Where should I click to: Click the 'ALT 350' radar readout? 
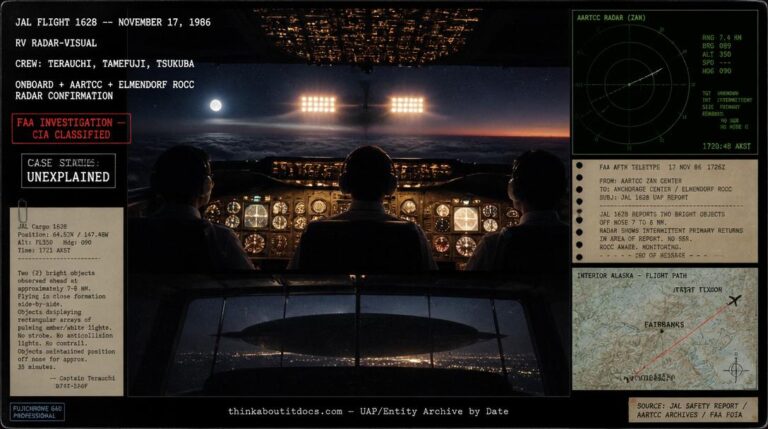tap(717, 54)
